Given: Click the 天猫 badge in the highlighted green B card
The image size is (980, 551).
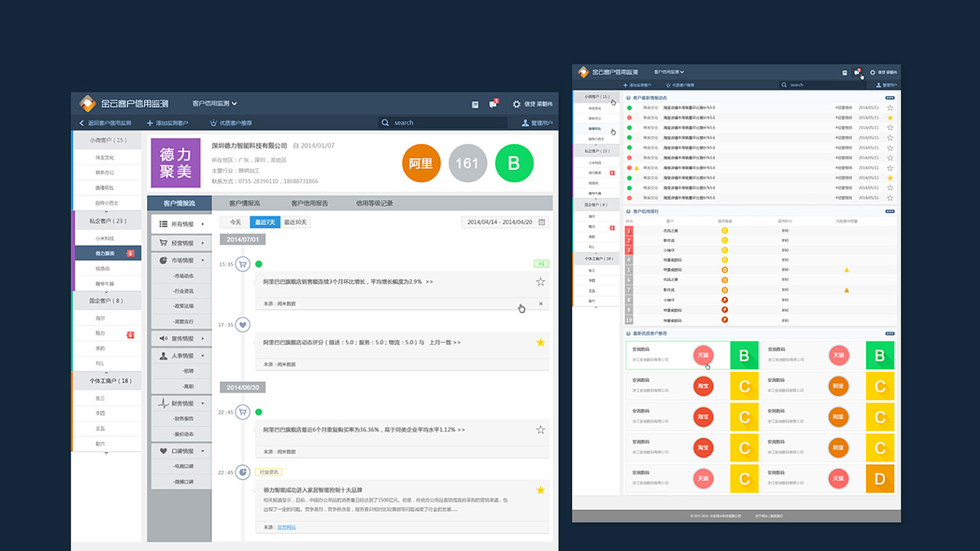Looking at the screenshot, I should [x=703, y=355].
